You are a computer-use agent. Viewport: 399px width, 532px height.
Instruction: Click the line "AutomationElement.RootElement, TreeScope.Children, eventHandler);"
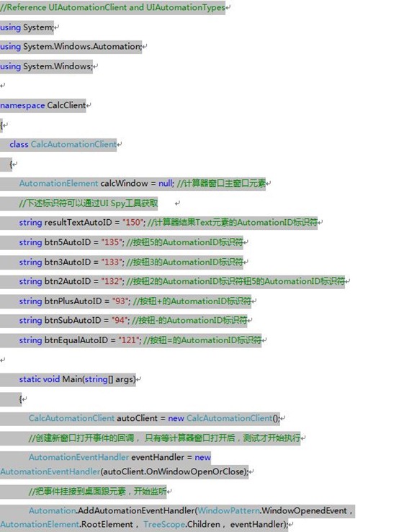[x=144, y=525]
